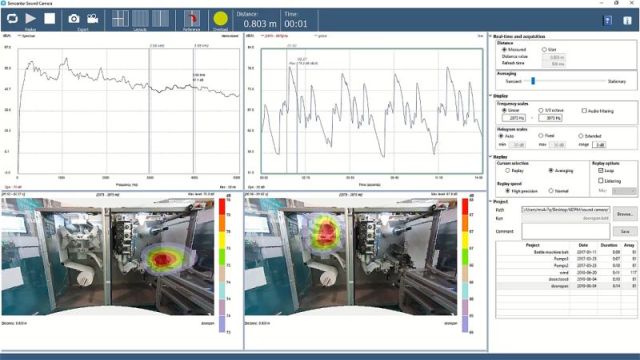Sort by the Duration column header

pyautogui.click(x=609, y=245)
